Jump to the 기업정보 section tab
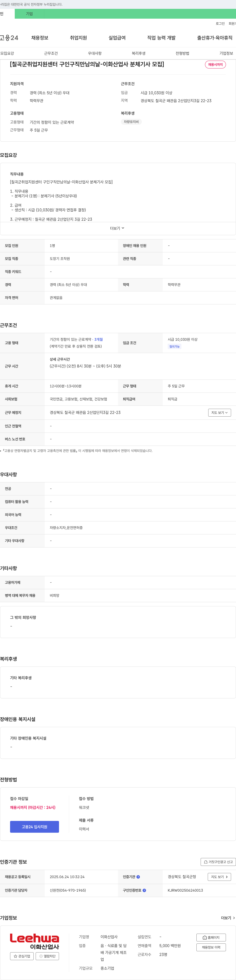Screen dimensions: 236x980 pyautogui.click(x=226, y=53)
